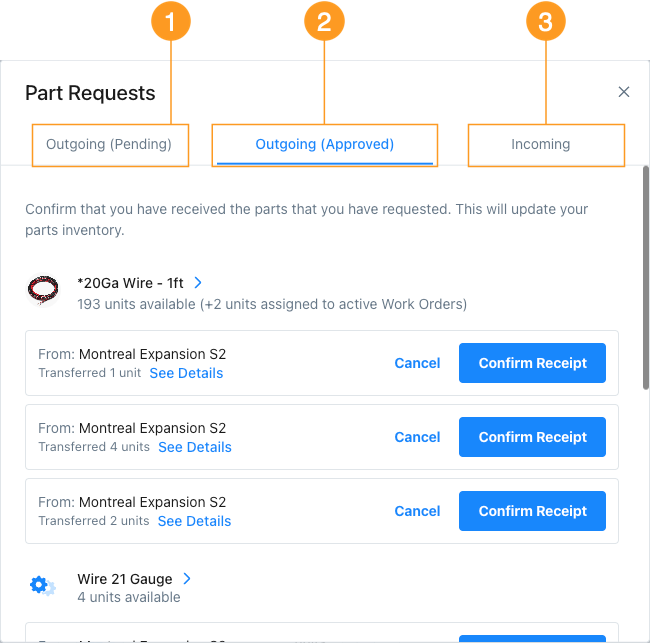Expand the *20Ga Wire - 1ft chevron
650x643 pixels.
198,283
